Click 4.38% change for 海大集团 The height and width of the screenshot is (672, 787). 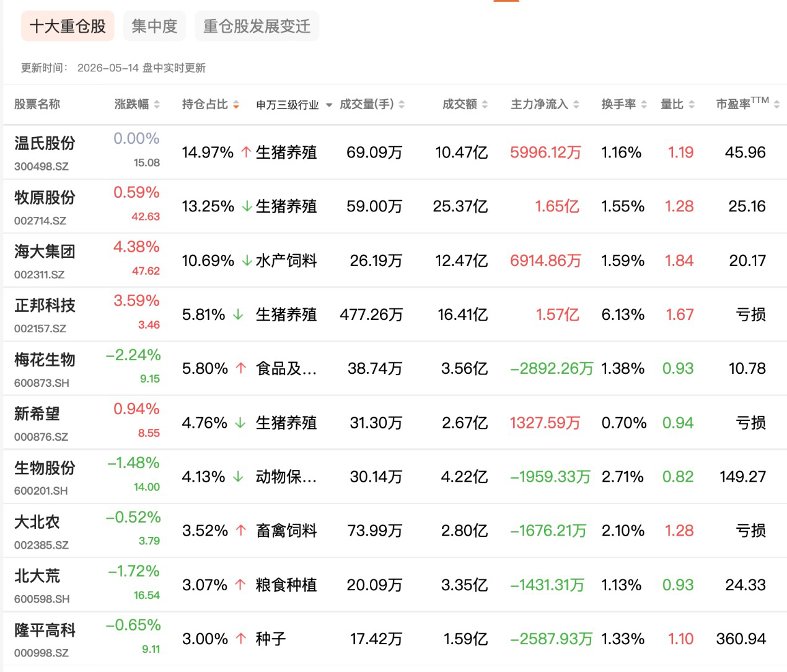tap(136, 247)
